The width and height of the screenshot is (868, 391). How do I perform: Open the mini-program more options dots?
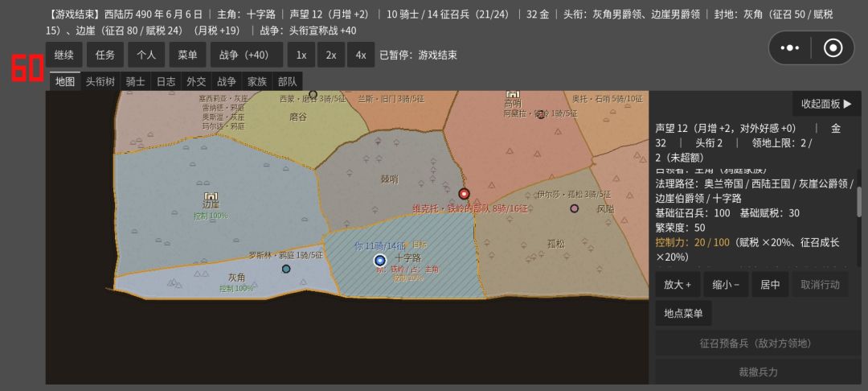point(789,48)
